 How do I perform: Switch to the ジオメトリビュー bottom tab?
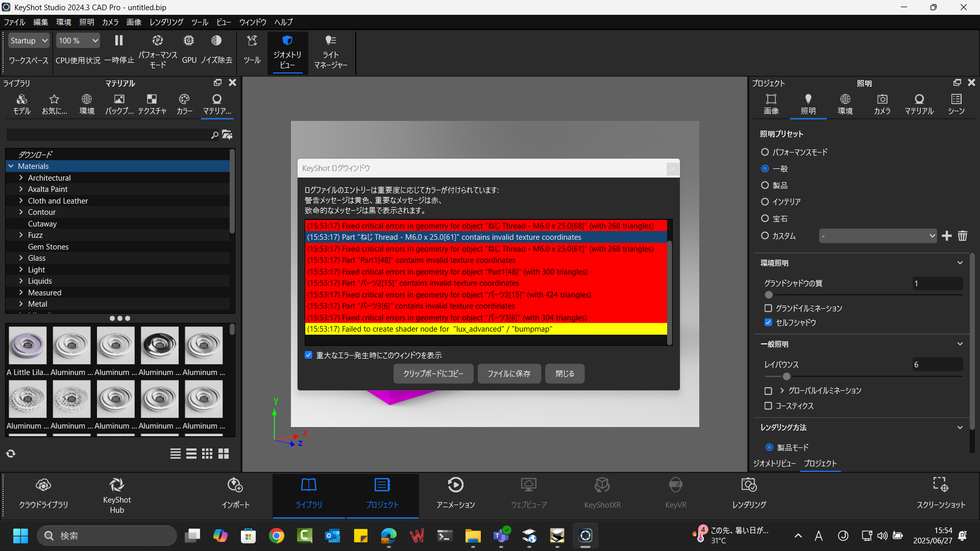coord(774,463)
